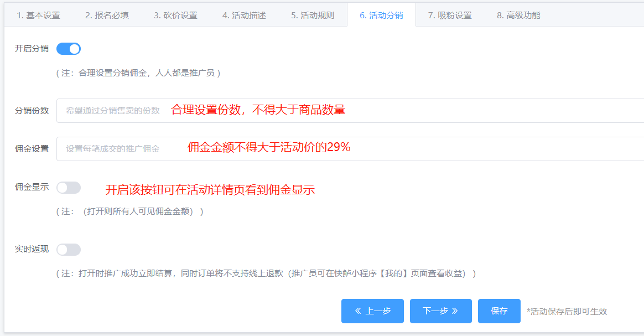This screenshot has width=644, height=336.
Task: Click the 分销份数 field label
Action: [32, 111]
